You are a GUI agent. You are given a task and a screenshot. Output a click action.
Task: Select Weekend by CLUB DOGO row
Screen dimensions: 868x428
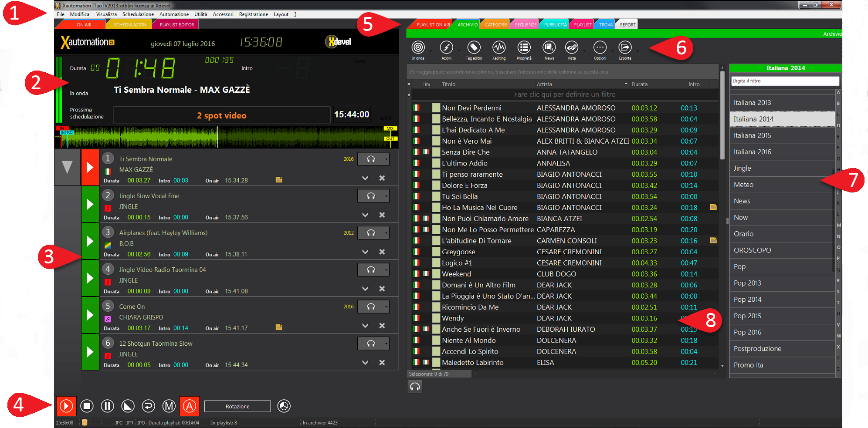pos(565,274)
